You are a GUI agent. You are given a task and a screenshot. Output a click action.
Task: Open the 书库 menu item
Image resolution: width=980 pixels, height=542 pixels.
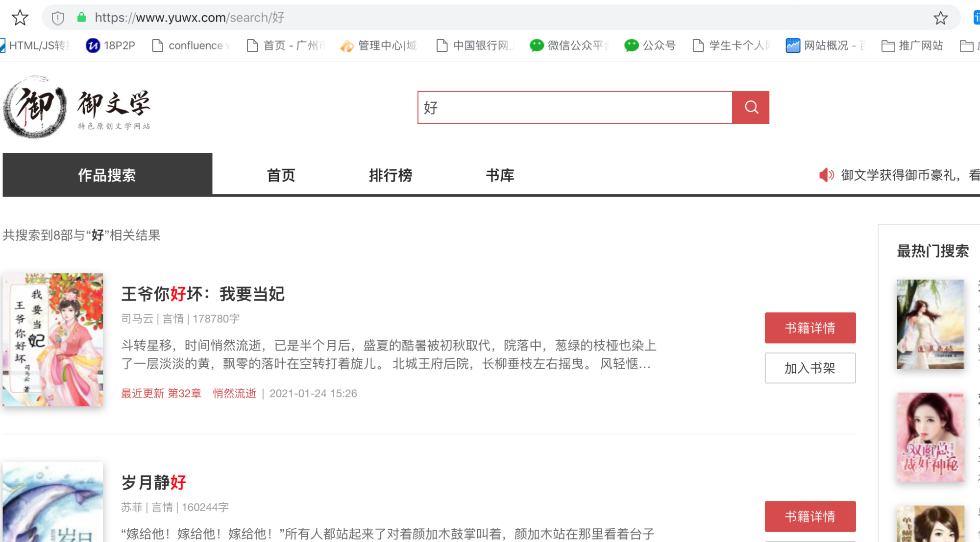[500, 175]
